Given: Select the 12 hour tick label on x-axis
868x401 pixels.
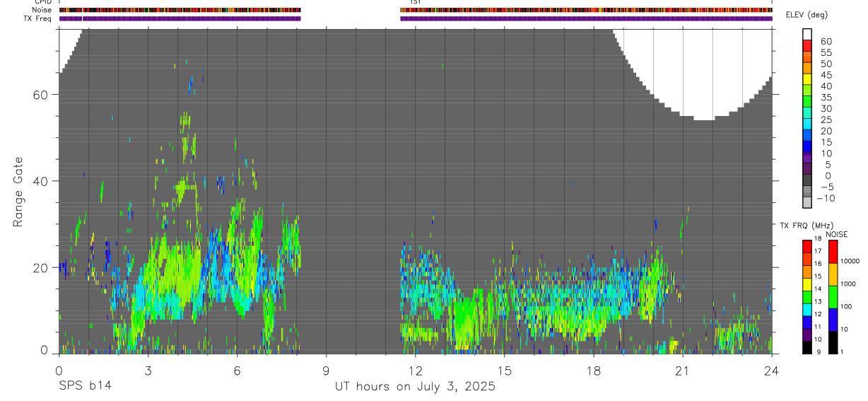Looking at the screenshot, I should [x=415, y=370].
